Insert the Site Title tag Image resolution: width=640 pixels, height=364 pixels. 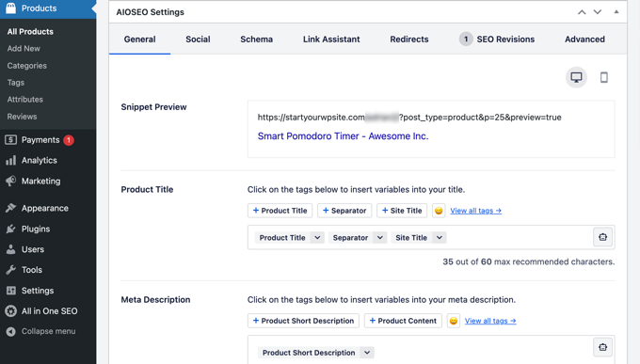pos(402,211)
